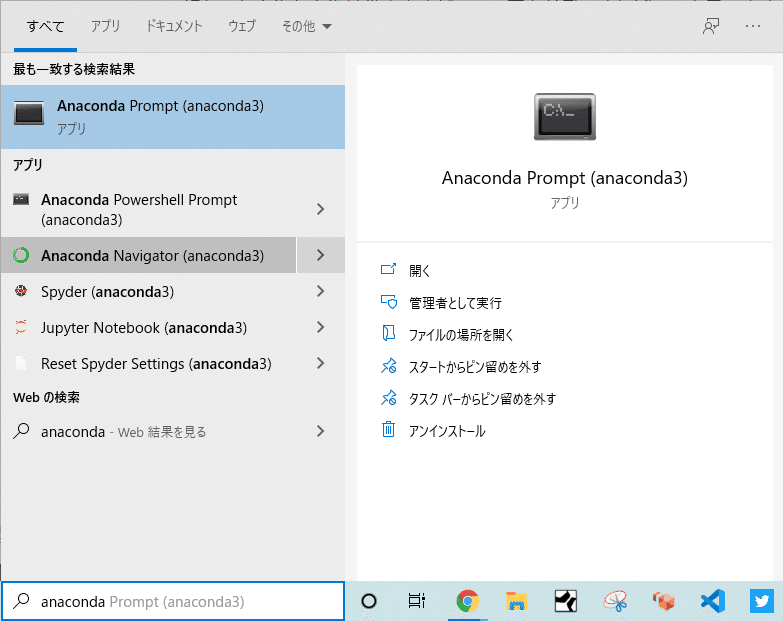Click the orange boxes app icon on taskbar
The height and width of the screenshot is (621, 783).
[x=664, y=601]
